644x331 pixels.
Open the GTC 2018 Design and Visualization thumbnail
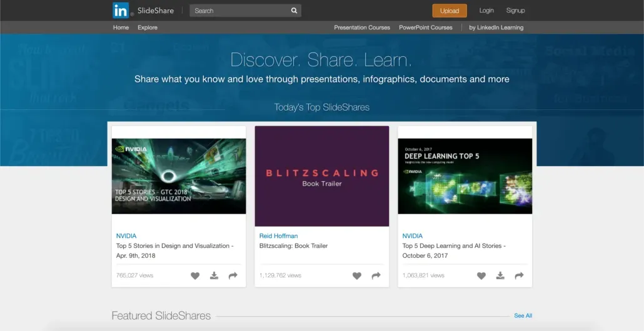[x=179, y=176]
